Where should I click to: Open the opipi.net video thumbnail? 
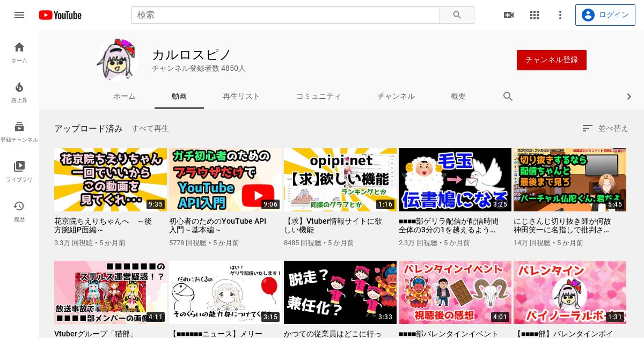(340, 180)
